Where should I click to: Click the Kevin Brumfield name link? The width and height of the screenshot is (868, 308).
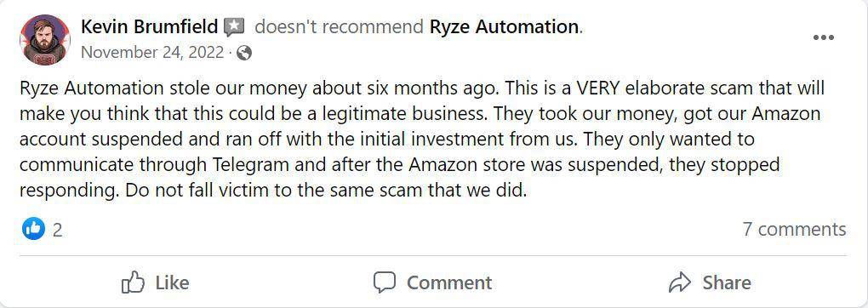[x=150, y=26]
